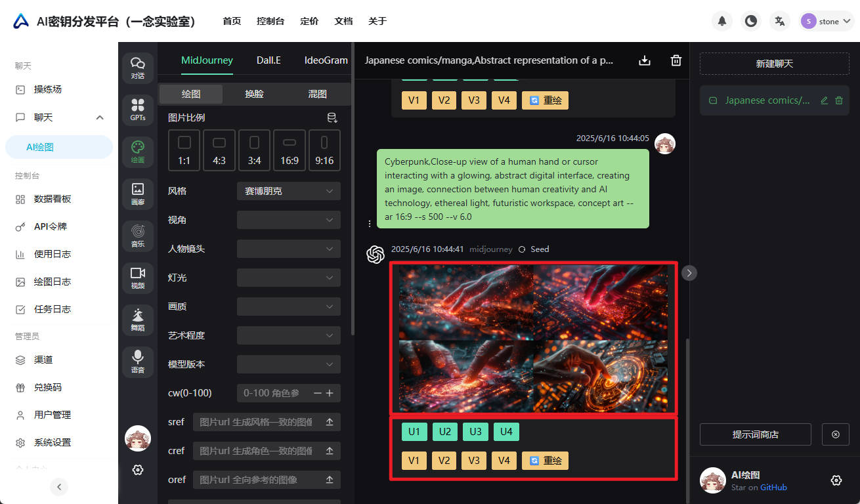Upload image for sref field
This screenshot has height=504, width=860.
click(330, 423)
